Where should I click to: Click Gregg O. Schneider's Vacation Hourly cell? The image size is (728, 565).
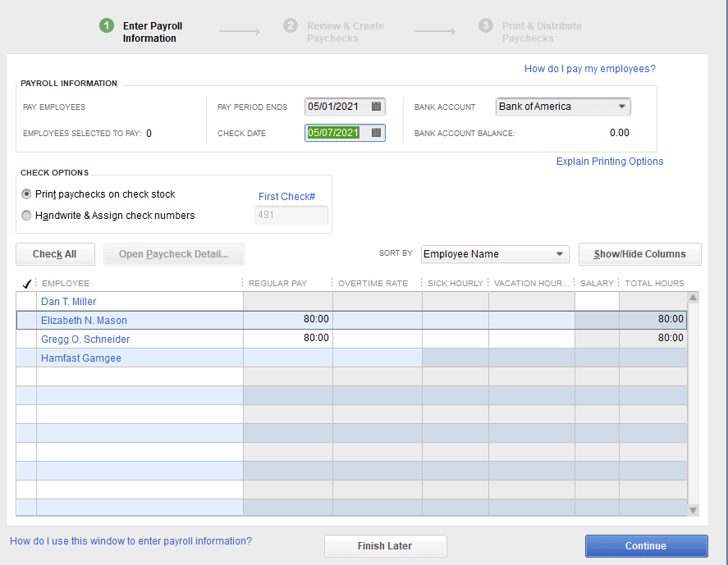(x=532, y=339)
